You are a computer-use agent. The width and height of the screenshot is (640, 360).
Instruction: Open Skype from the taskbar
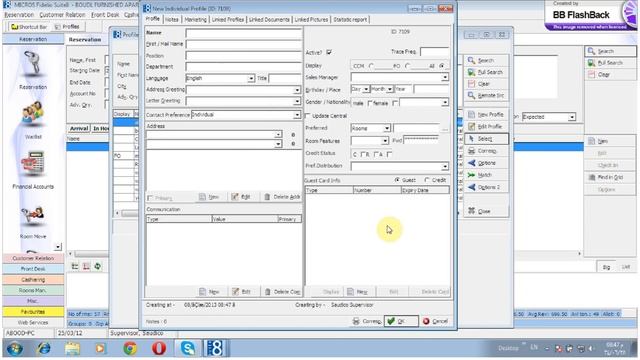point(188,349)
